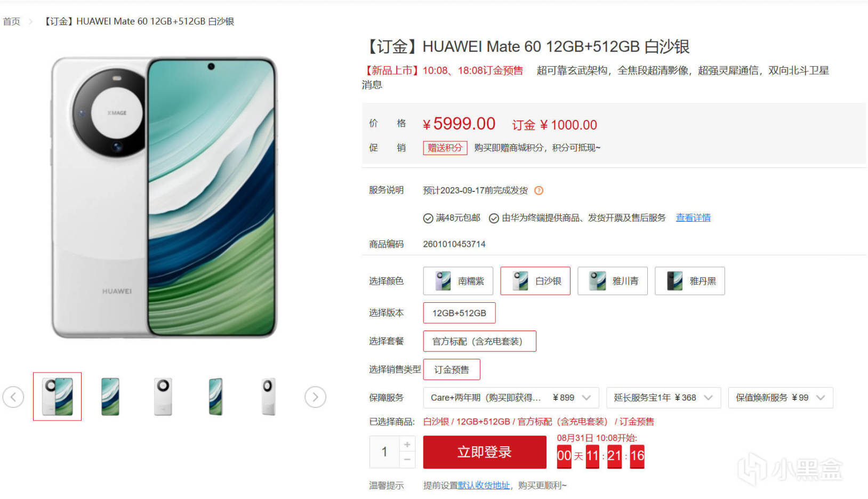Screen dimensions: 868x499
Task: Decrease quantity with the minus button
Action: click(x=407, y=460)
